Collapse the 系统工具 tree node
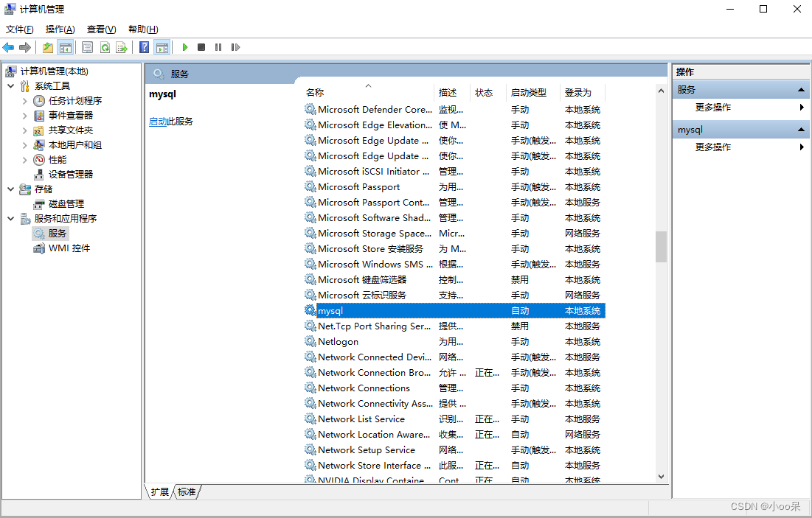 [x=11, y=86]
